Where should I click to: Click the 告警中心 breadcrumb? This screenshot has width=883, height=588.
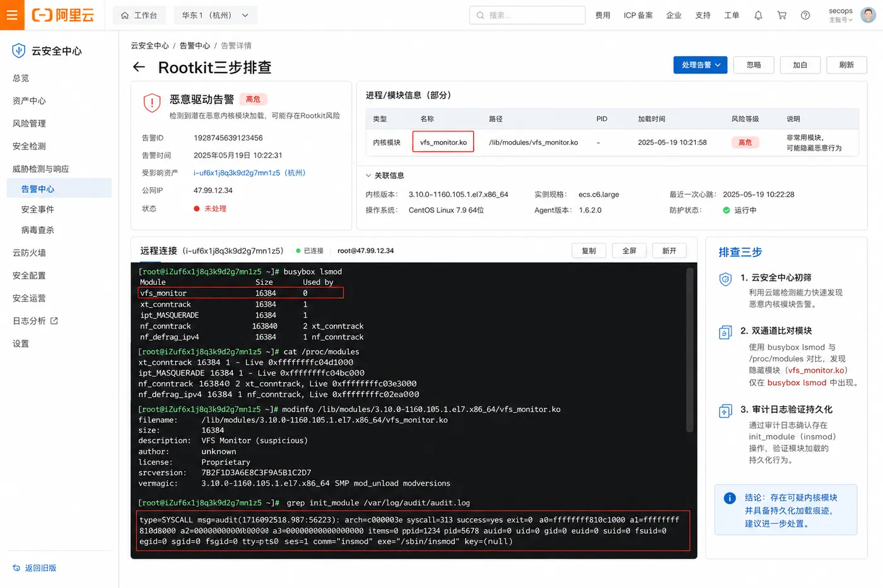click(x=195, y=45)
